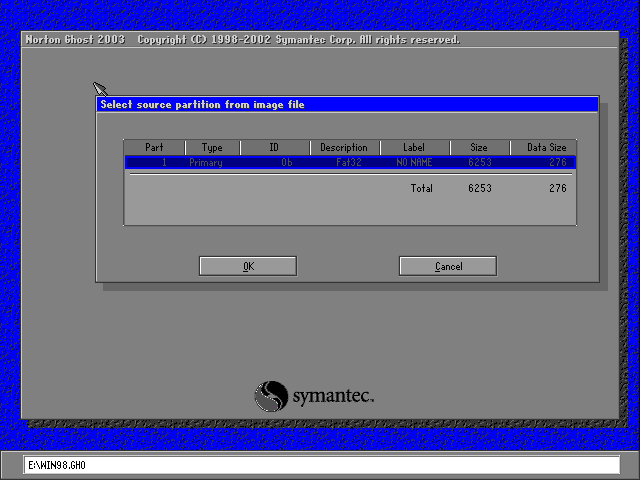
Task: Select the Type column header
Action: coord(212,147)
